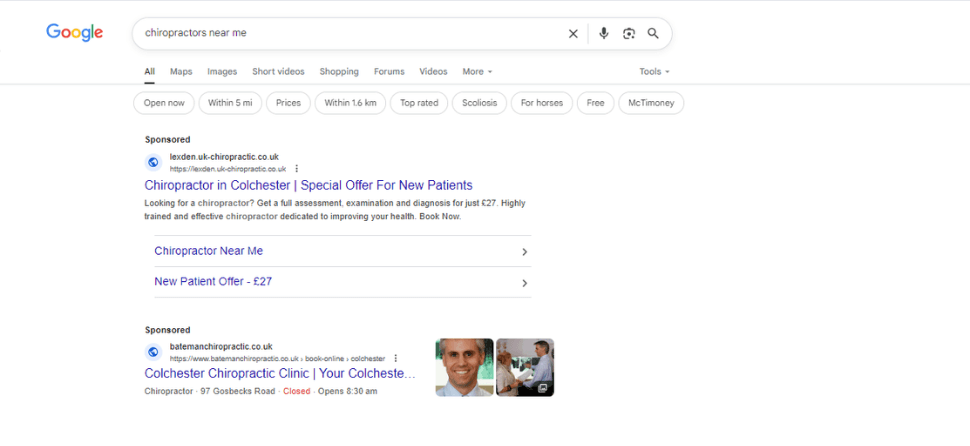Click chevron beside Chiropractor Near Me
Image resolution: width=970 pixels, height=446 pixels.
pyautogui.click(x=524, y=252)
